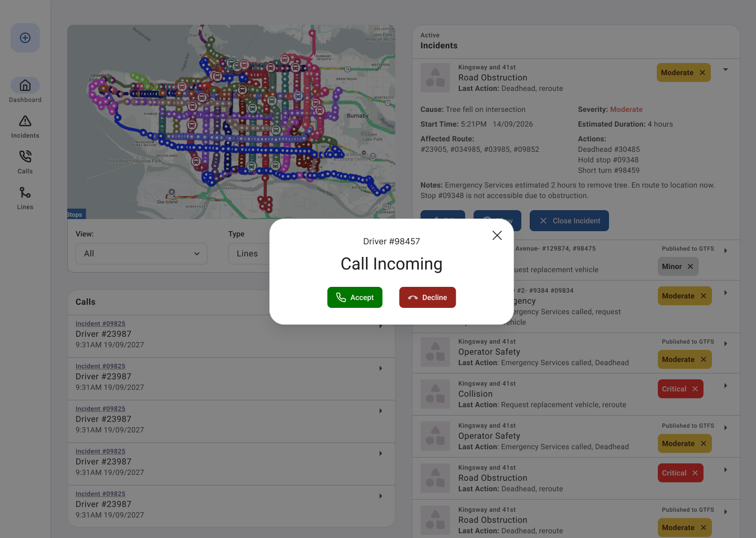Screen dimensions: 756x538
Task: Click the Affected Route numbers '#23905, #034985, #03985, #09852'
Action: [x=480, y=150]
